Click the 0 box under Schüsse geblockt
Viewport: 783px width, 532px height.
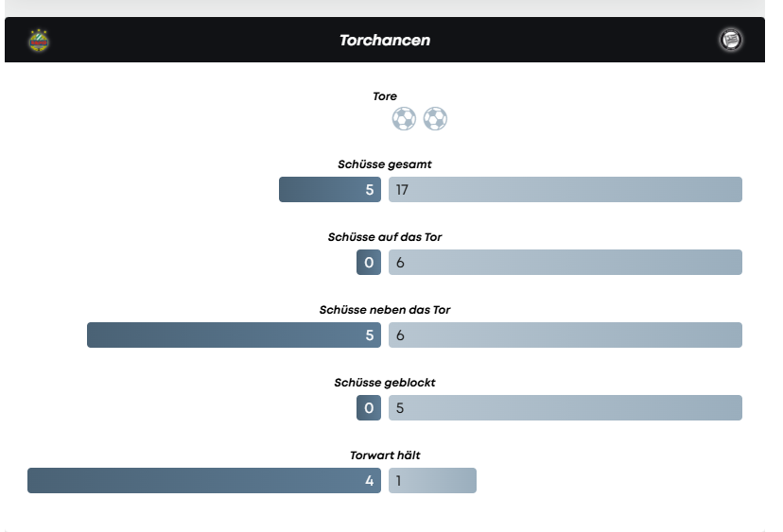point(369,408)
